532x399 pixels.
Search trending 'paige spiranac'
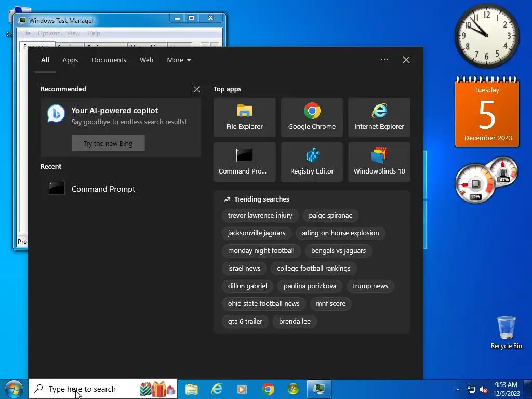click(330, 216)
